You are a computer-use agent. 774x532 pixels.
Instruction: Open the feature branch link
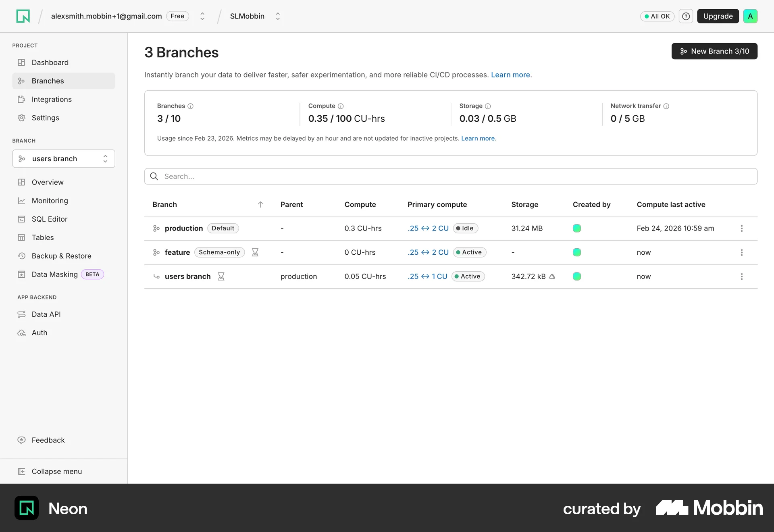(x=177, y=252)
